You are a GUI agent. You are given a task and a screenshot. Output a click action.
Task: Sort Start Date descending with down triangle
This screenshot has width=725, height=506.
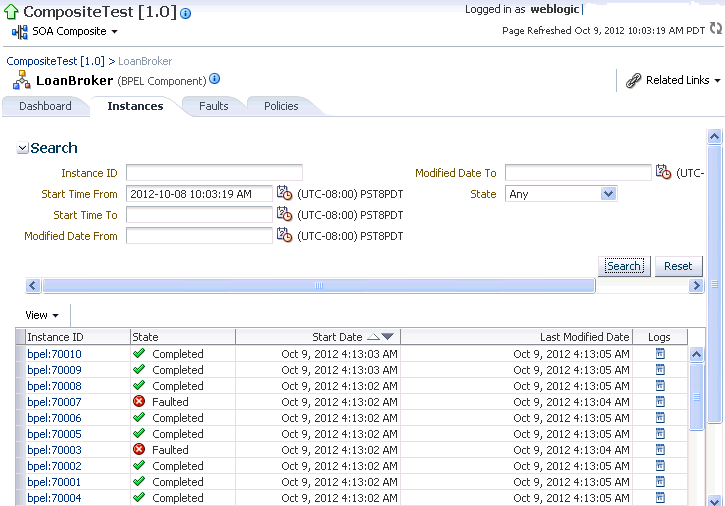click(387, 337)
